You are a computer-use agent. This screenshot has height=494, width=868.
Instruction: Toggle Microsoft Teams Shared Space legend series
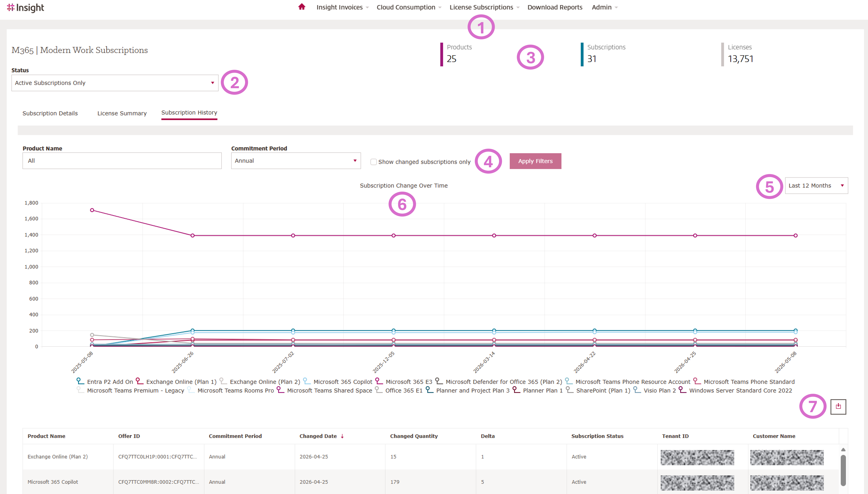pos(324,391)
